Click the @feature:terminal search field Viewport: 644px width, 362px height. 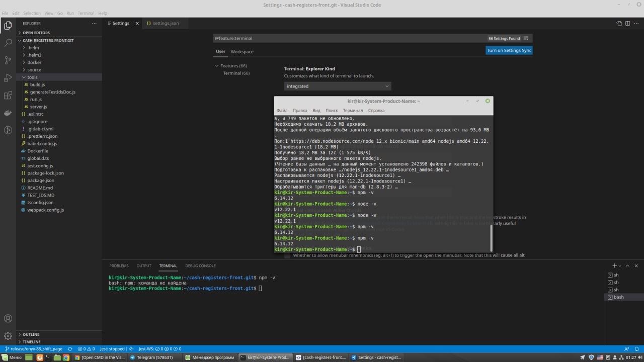pyautogui.click(x=350, y=38)
